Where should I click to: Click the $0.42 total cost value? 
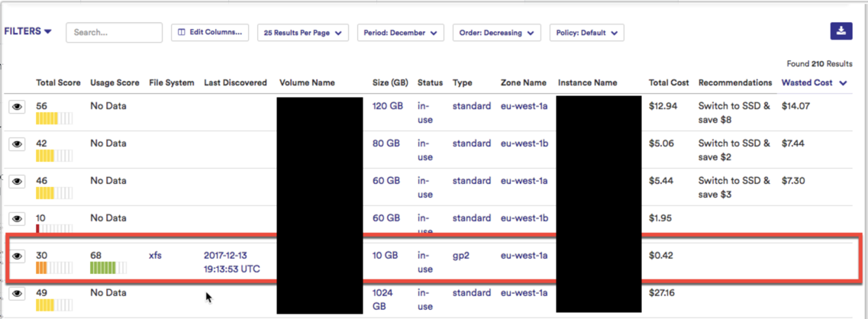pos(662,256)
